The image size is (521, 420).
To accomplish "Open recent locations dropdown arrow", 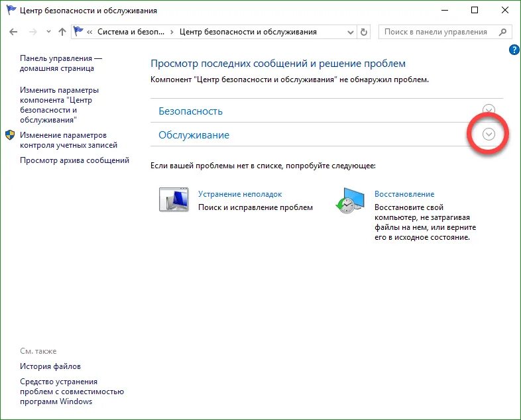I will click(49, 32).
